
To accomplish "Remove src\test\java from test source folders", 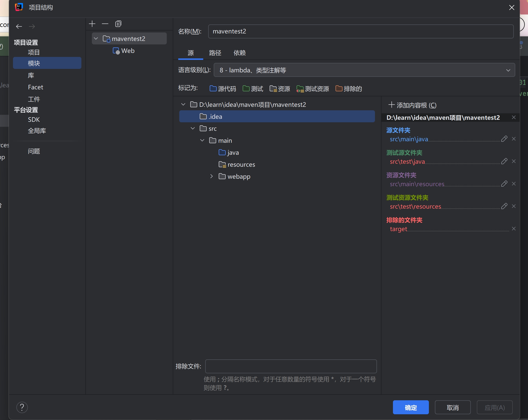I will click(514, 161).
